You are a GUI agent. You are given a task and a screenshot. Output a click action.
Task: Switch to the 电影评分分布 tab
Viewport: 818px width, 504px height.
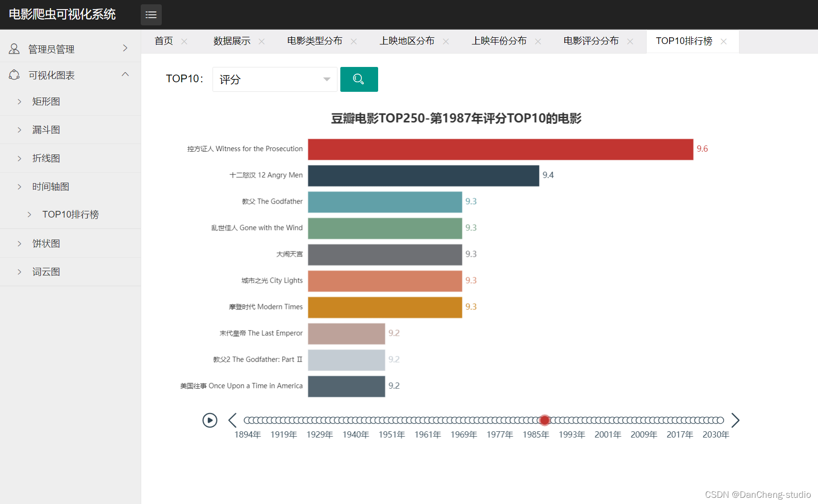pyautogui.click(x=591, y=41)
